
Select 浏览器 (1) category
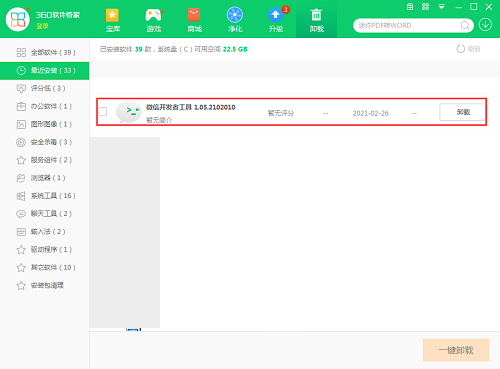point(44,178)
